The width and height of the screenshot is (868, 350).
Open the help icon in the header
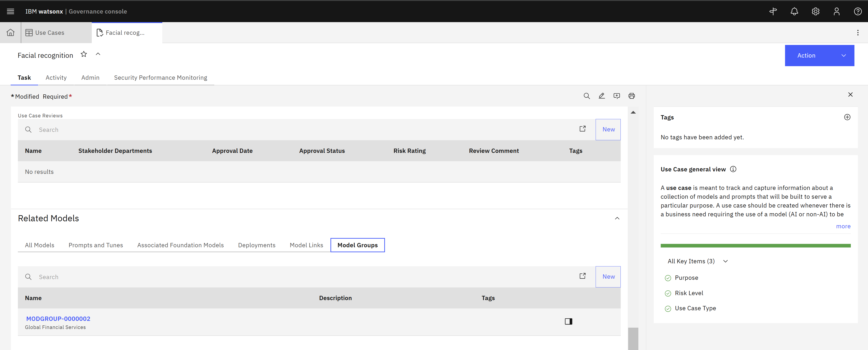click(x=858, y=11)
